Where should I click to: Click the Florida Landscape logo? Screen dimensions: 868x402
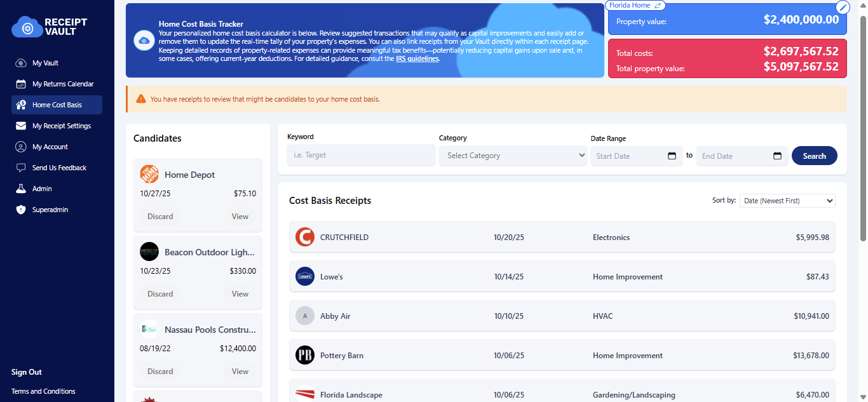[305, 394]
